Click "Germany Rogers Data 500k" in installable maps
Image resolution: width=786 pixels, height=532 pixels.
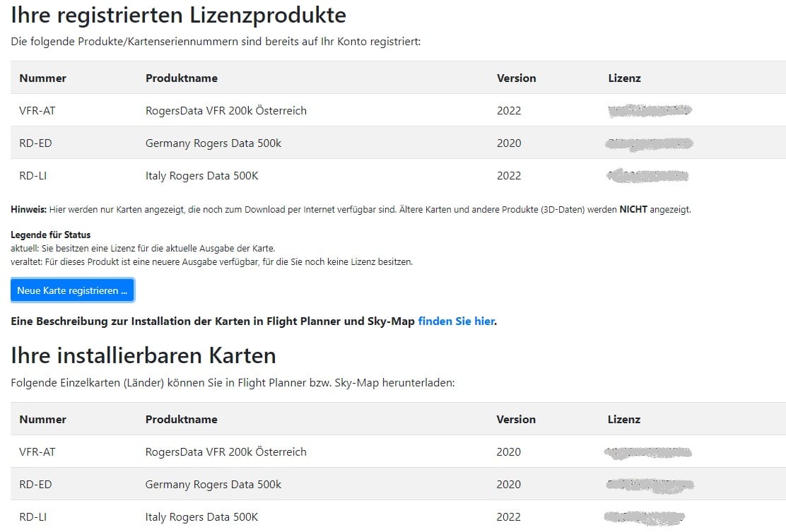point(213,484)
